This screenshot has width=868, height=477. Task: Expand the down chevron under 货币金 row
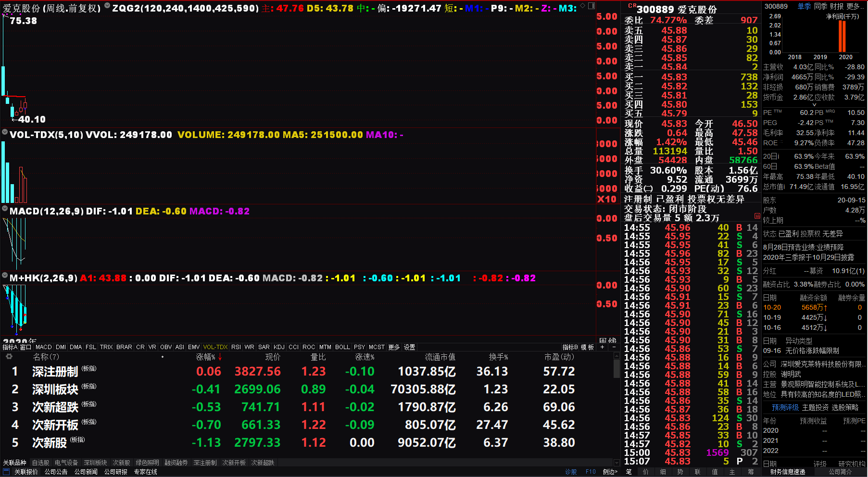pyautogui.click(x=814, y=104)
